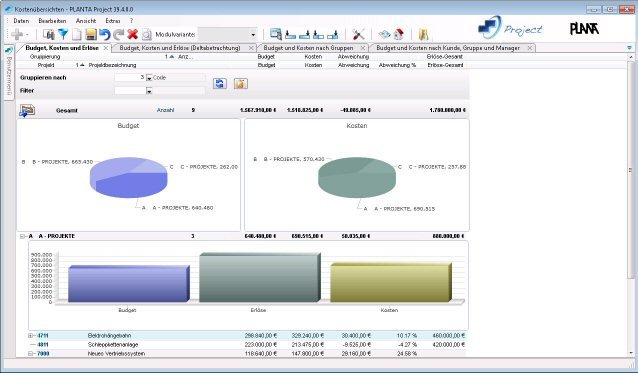This screenshot has height=373, width=638.
Task: Select the Neues Vertriebssystem cell
Action: click(x=116, y=354)
